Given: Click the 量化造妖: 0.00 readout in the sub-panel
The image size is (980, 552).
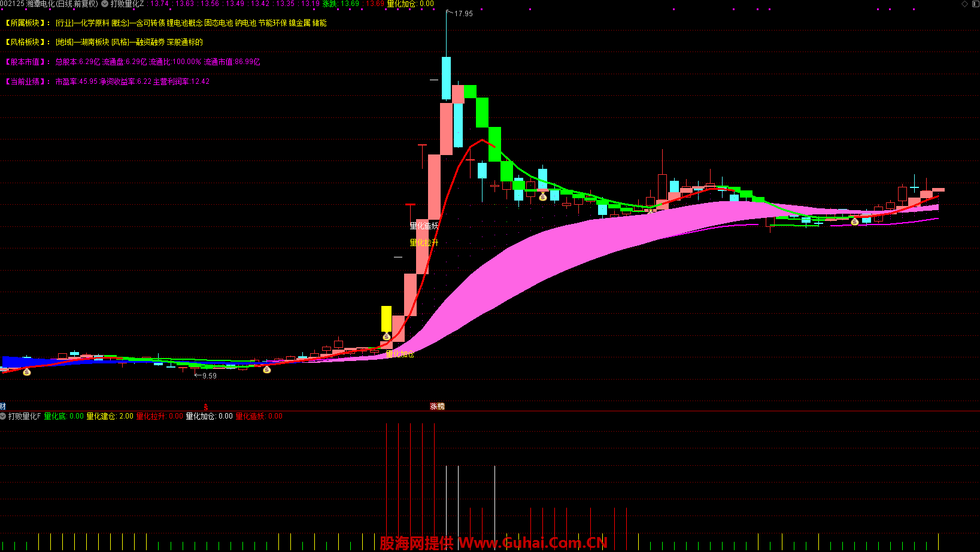Looking at the screenshot, I should [259, 416].
